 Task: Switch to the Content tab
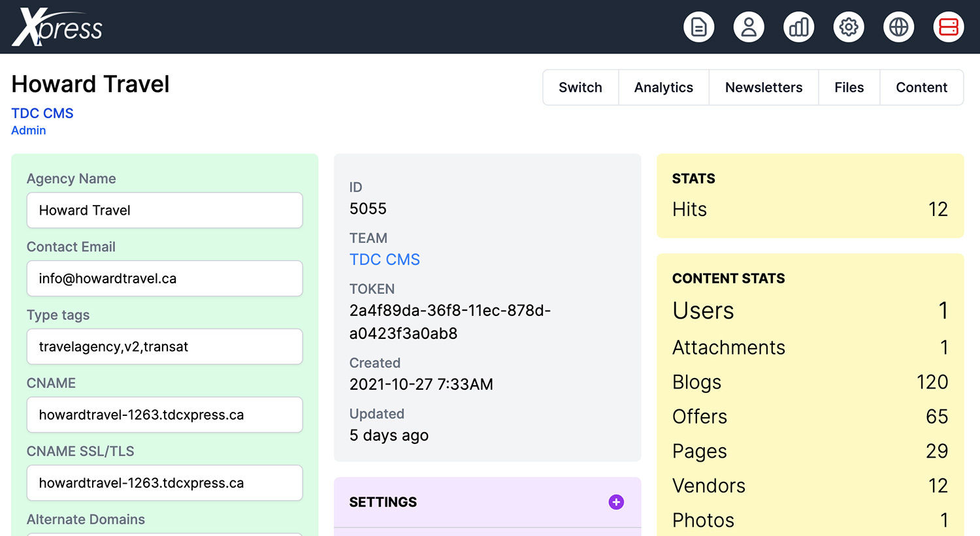point(921,87)
